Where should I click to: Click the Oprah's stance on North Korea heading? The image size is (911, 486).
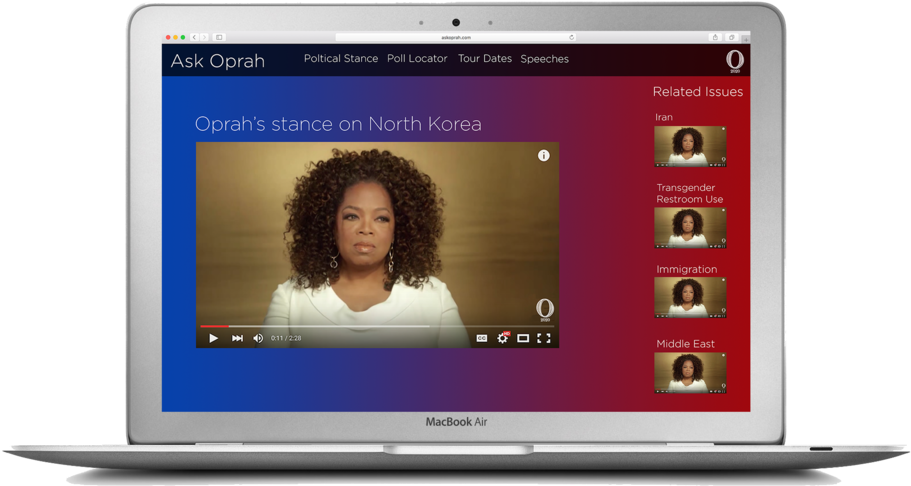coord(338,124)
